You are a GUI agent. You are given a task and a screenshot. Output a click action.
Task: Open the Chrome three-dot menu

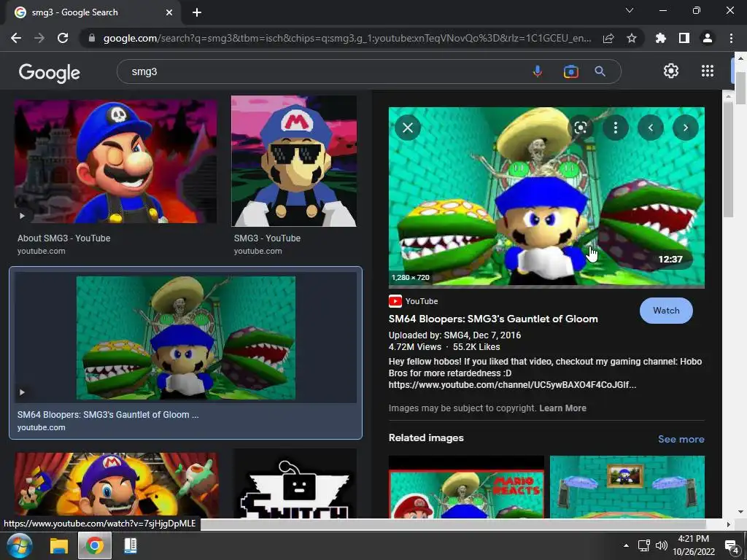click(731, 38)
